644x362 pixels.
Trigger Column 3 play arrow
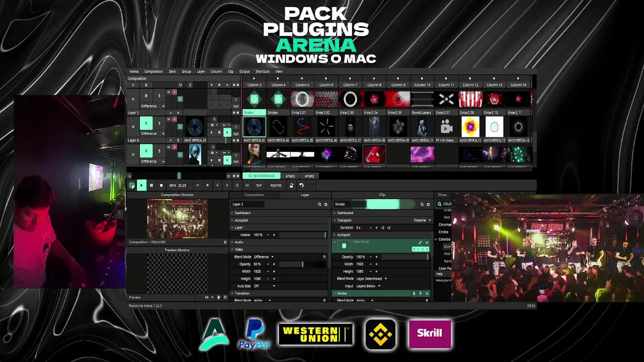point(254,79)
